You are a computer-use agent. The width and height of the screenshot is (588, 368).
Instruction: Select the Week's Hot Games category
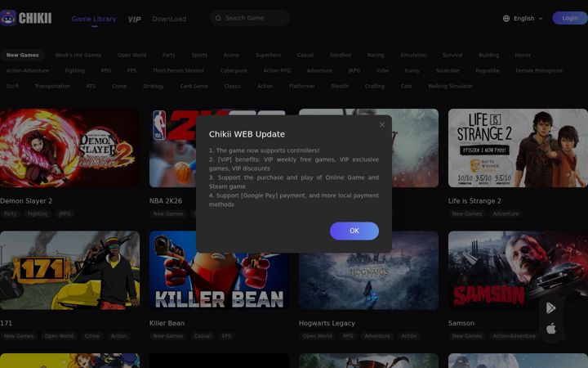click(x=78, y=56)
